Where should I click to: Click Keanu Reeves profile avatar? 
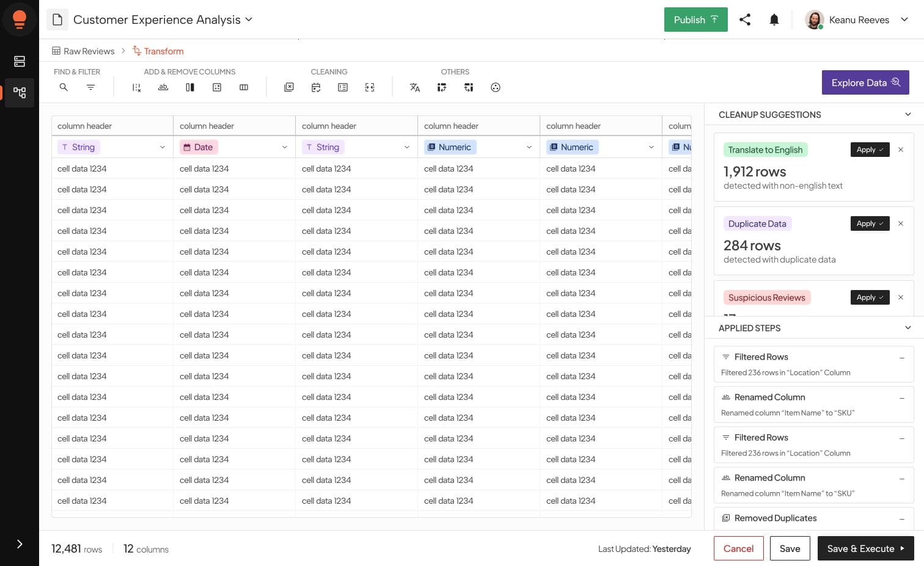click(814, 20)
